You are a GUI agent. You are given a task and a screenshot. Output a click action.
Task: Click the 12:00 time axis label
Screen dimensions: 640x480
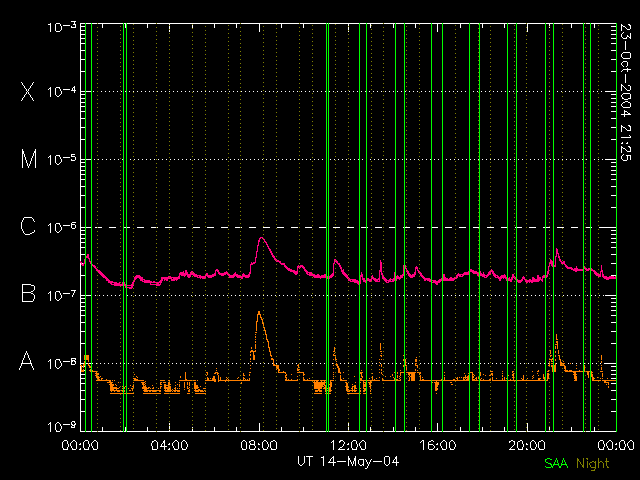(x=348, y=445)
